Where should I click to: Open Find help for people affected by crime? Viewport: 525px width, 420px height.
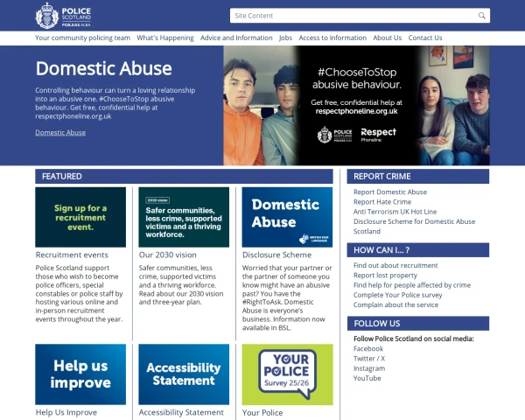tap(412, 285)
